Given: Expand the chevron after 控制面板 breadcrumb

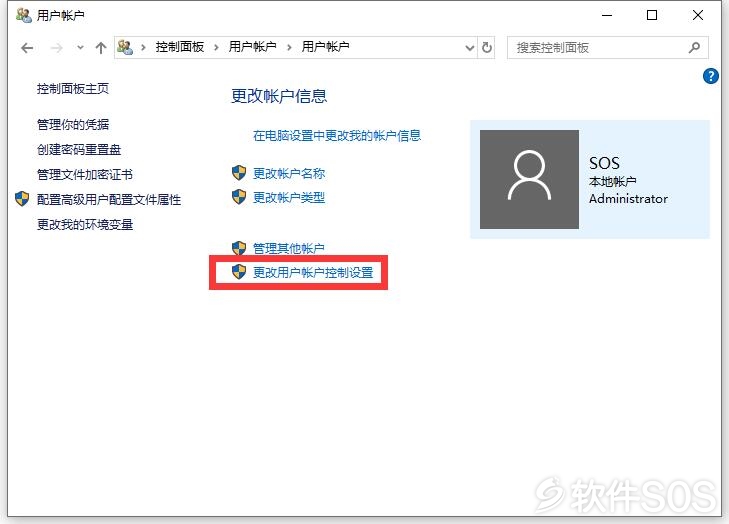Looking at the screenshot, I should pos(216,47).
